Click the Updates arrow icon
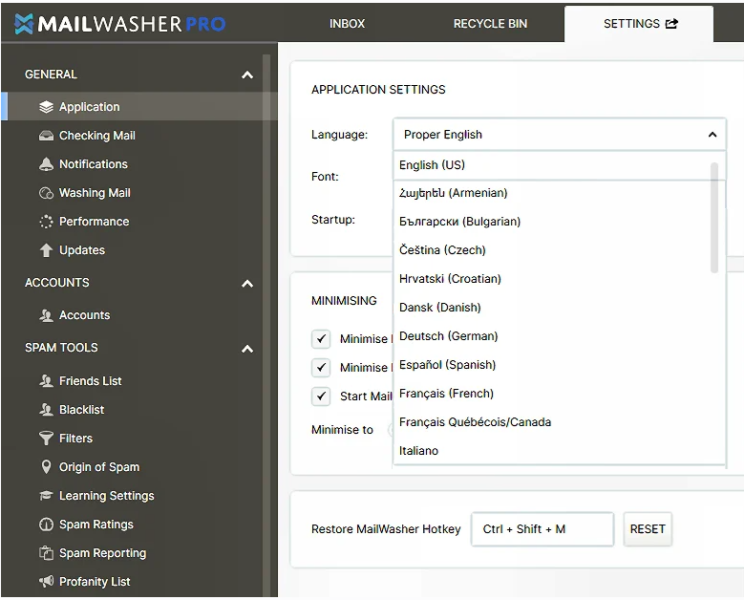The height and width of the screenshot is (600, 744). [x=46, y=250]
